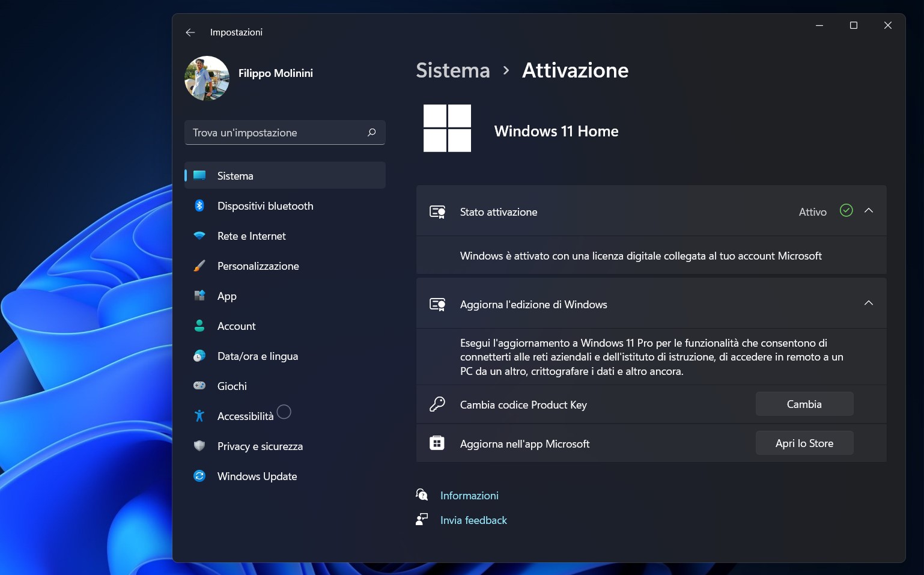Click Aggiorna nell'app Microsoft label
The width and height of the screenshot is (924, 575).
(x=524, y=444)
